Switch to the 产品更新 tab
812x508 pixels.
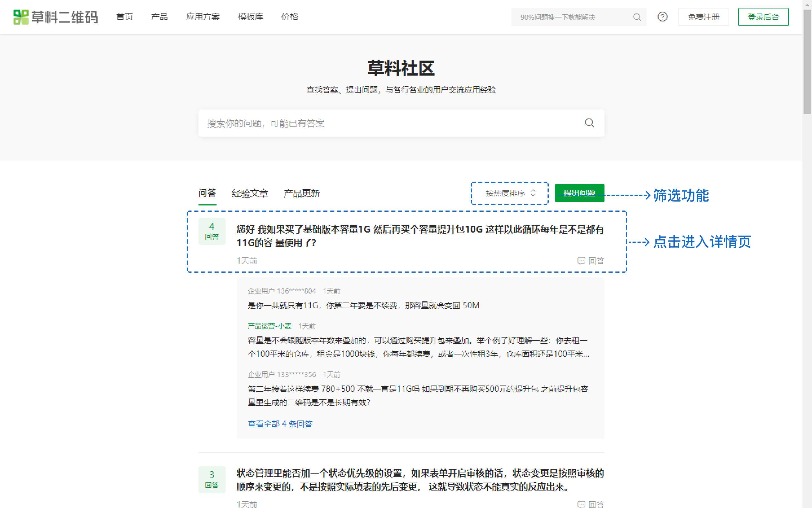click(x=302, y=193)
